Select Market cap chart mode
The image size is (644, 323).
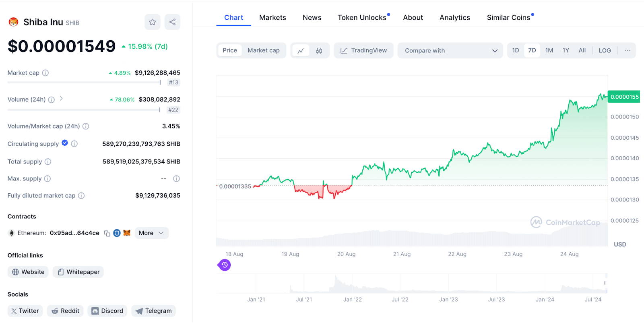pos(264,50)
